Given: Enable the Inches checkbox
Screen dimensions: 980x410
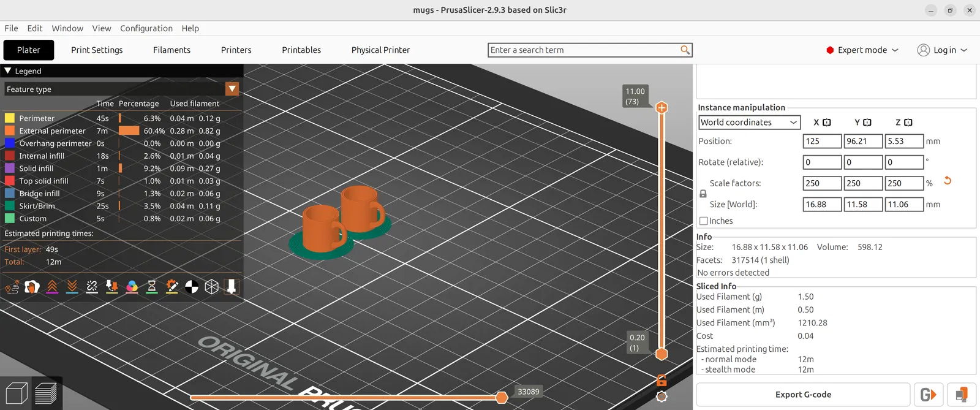Looking at the screenshot, I should 704,221.
